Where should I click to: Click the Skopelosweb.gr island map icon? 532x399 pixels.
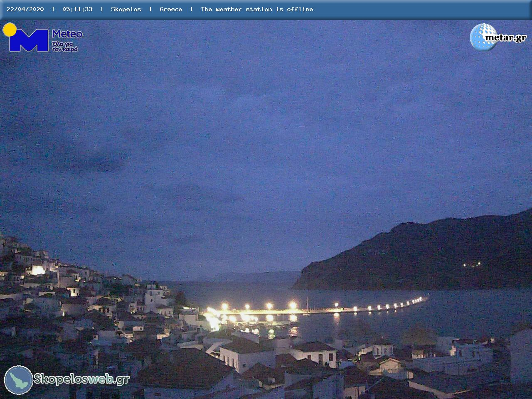click(18, 380)
